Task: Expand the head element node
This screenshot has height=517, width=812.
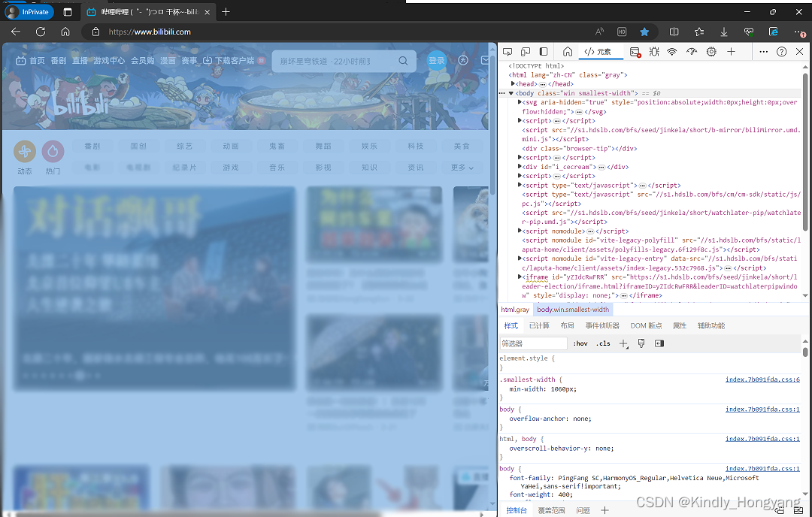Action: [x=513, y=84]
